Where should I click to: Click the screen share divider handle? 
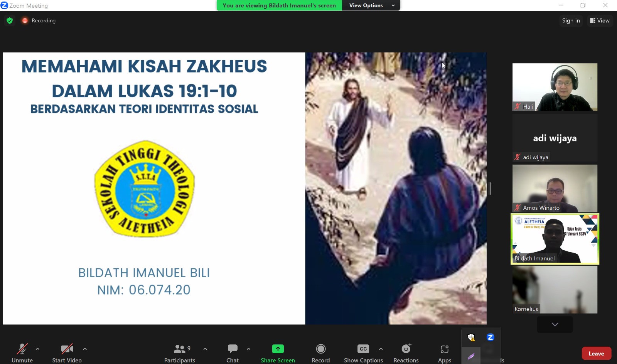(x=490, y=189)
